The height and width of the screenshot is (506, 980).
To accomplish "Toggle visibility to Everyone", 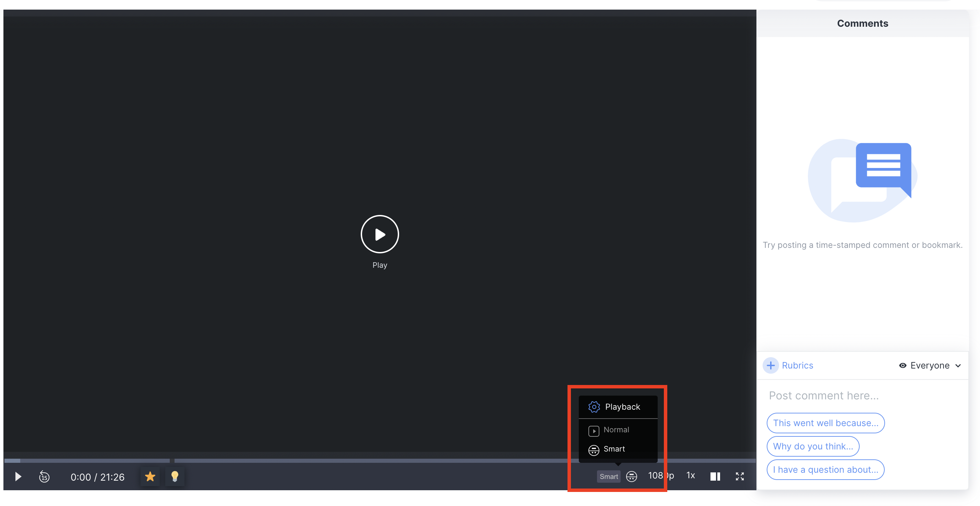I will click(x=932, y=365).
